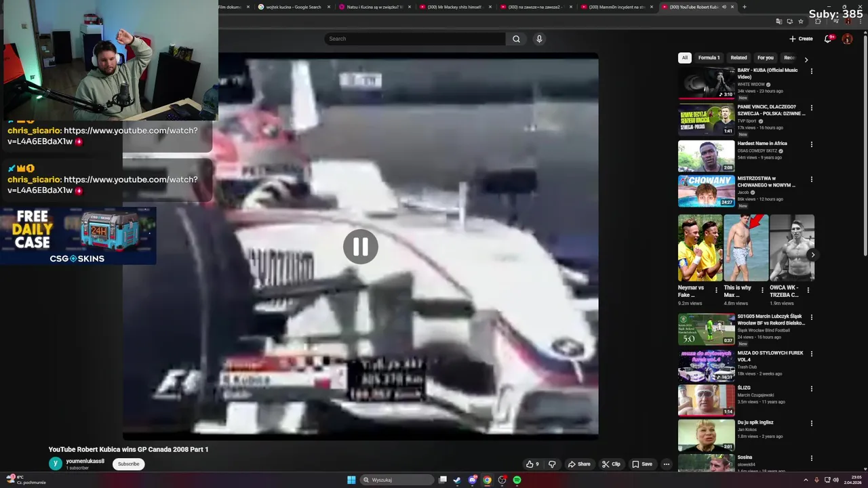The image size is (868, 488).
Task: Open the YouTube account avatar menu
Action: [x=847, y=39]
